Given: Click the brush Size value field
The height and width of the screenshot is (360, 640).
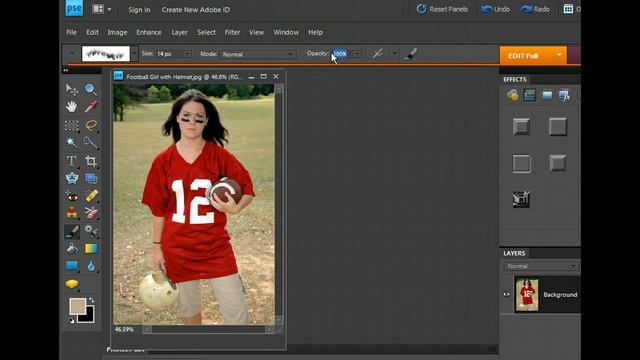Looking at the screenshot, I should 169,54.
